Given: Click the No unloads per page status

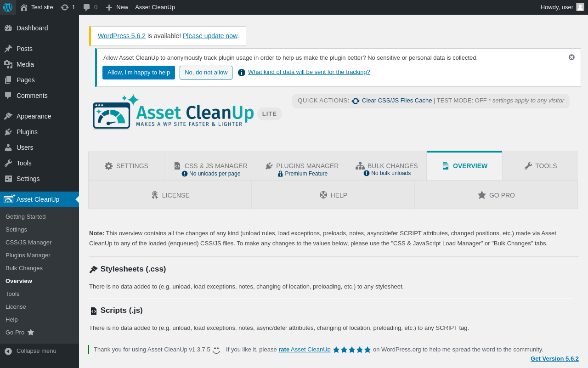Looking at the screenshot, I should pyautogui.click(x=211, y=174).
